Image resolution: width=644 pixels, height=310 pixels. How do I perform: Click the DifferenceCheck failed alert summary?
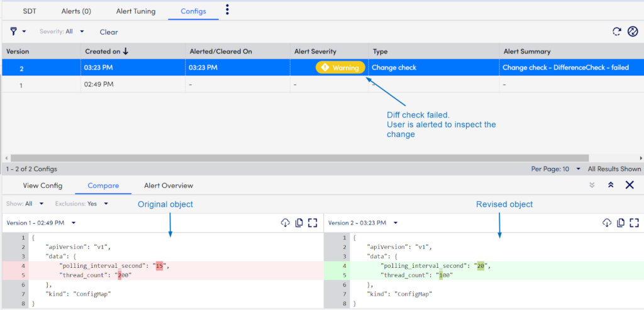tap(565, 67)
